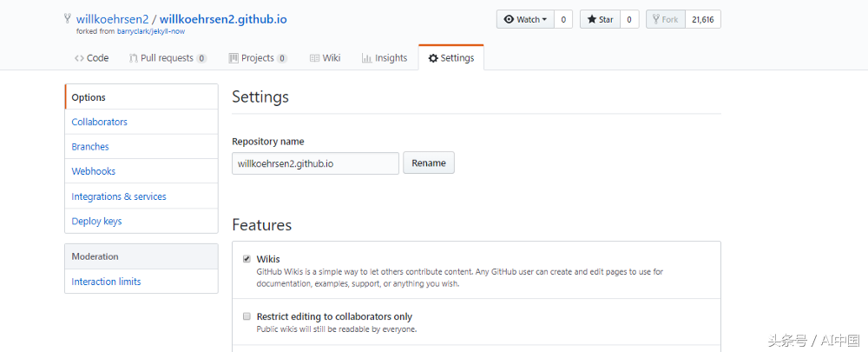Click the Code tab brackets icon
The image size is (868, 352).
click(x=79, y=58)
